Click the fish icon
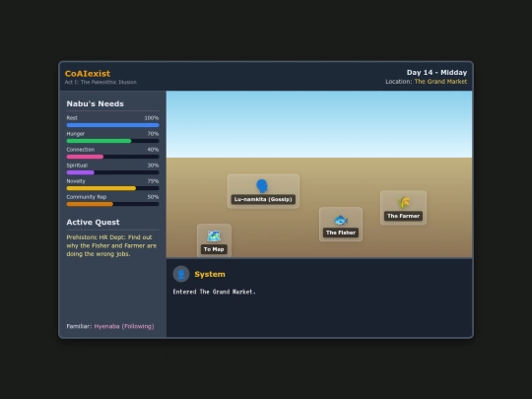Screen dimensions: 532x399 tap(341, 221)
